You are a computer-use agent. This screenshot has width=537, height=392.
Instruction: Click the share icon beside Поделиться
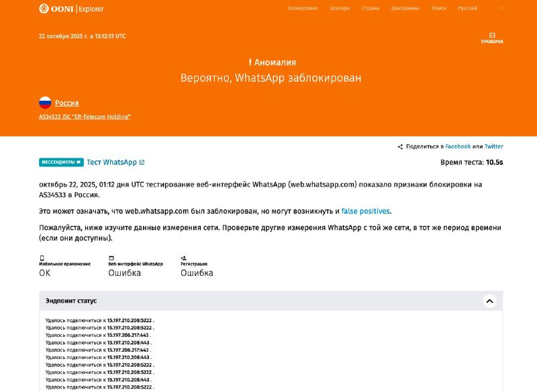[400, 146]
